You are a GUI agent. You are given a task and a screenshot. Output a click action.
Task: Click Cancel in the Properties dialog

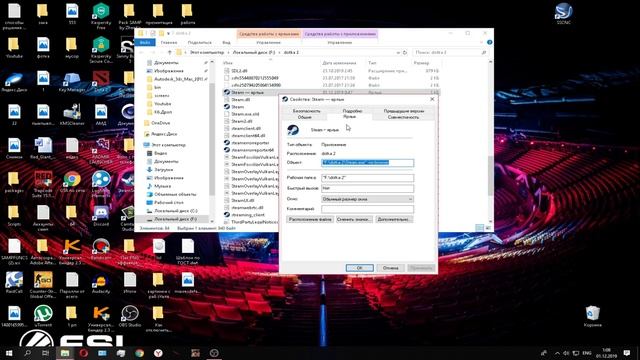(x=391, y=268)
